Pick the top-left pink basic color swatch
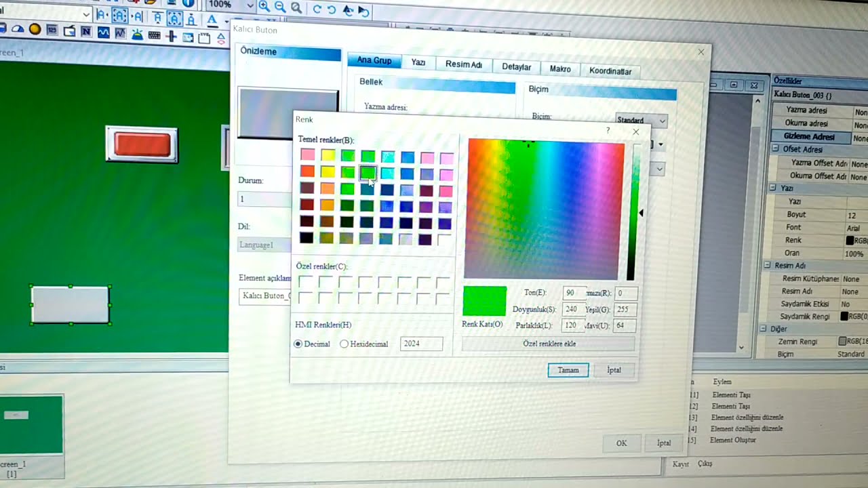 tap(308, 155)
